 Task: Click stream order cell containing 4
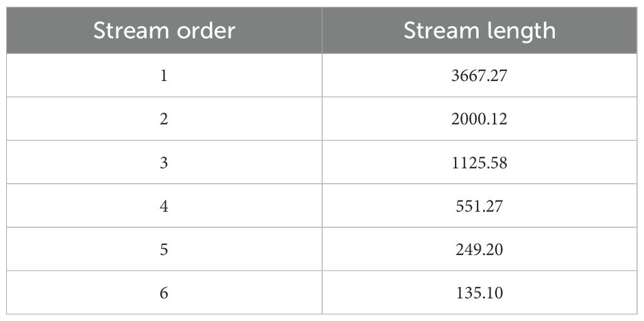pos(164,206)
